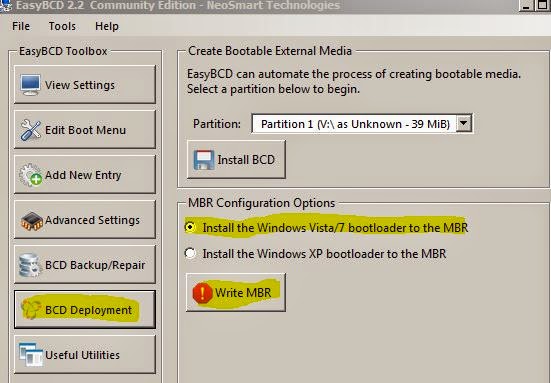The image size is (551, 383).
Task: Switch to BCD Backup/Repair
Action: (x=85, y=264)
